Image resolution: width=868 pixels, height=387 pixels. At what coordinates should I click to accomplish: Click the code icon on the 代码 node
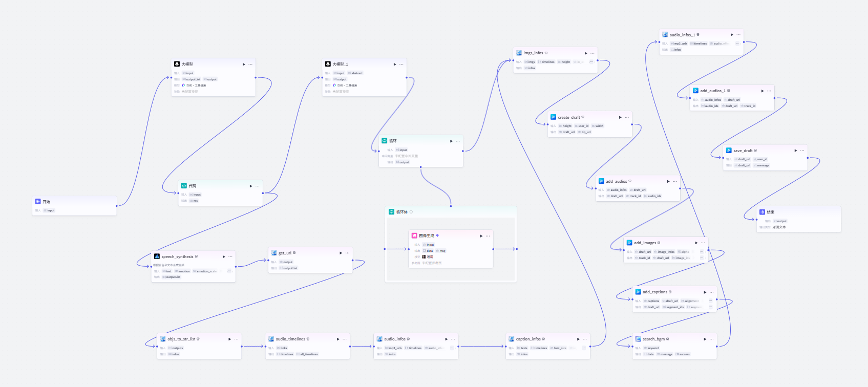point(184,186)
